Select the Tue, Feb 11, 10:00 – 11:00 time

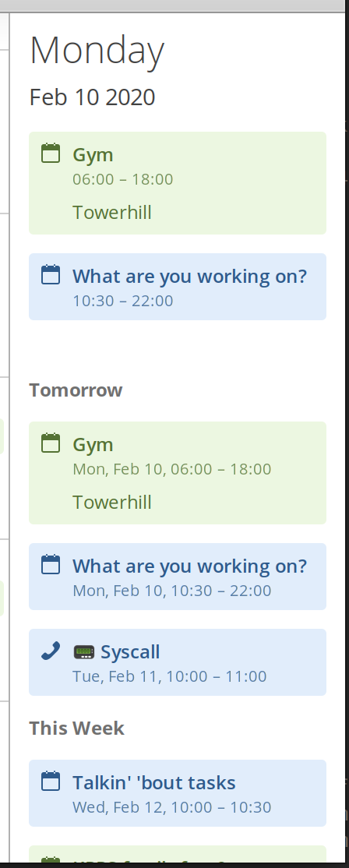coord(170,676)
